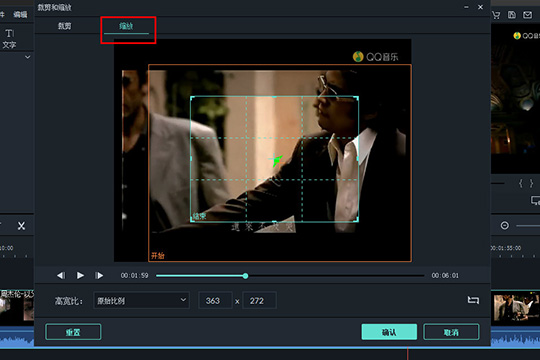Play the crop preview video
Viewport: 540px width, 360px height.
tap(80, 276)
